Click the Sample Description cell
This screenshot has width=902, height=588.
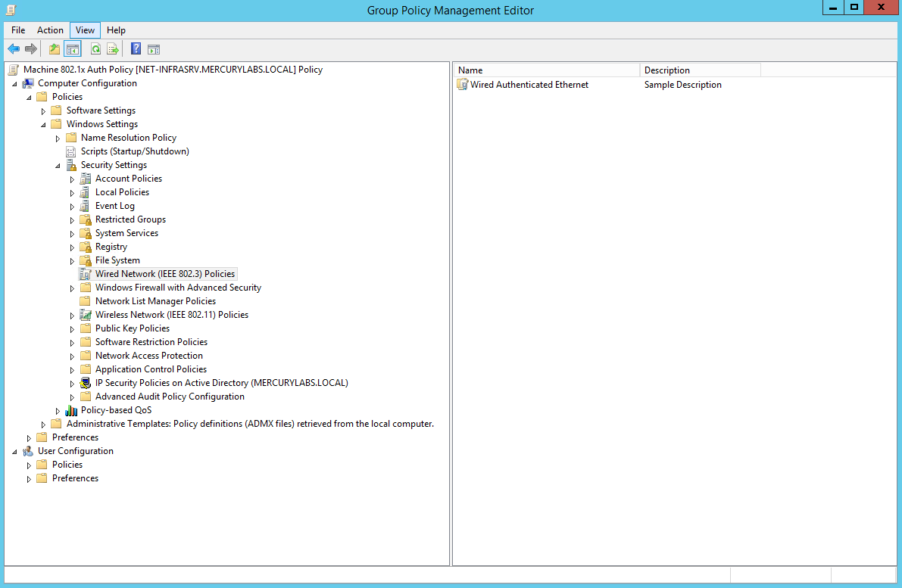(683, 85)
